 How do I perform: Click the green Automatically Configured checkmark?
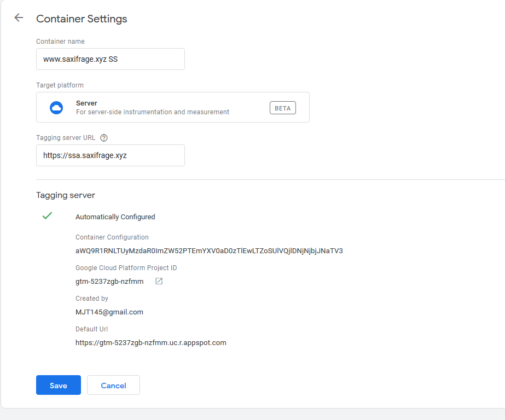point(47,215)
